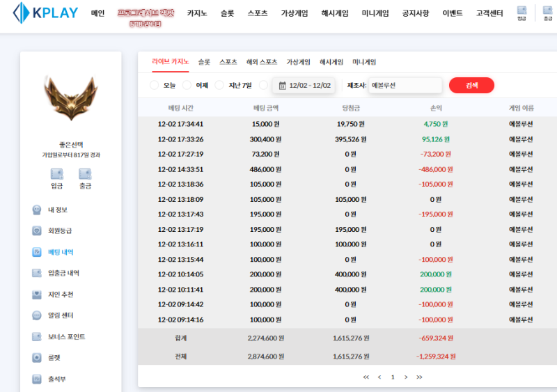Click the -486,000 원 loss value
This screenshot has width=557, height=392.
436,169
